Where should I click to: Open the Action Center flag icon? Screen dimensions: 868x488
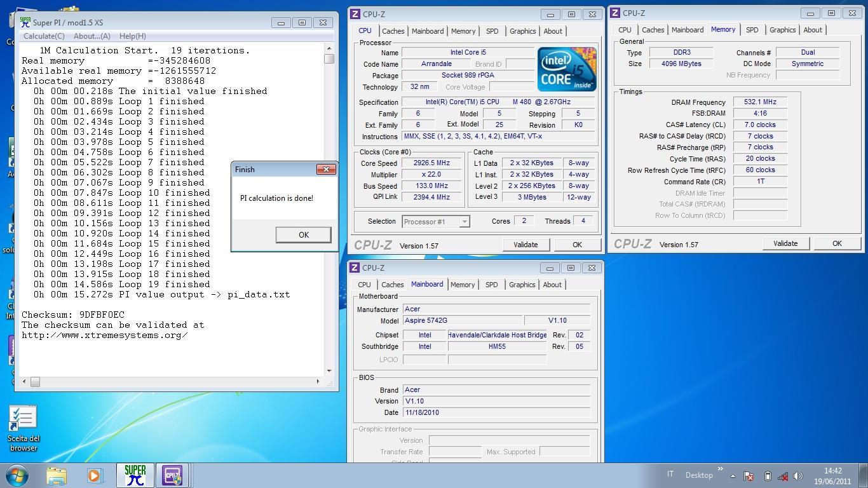[749, 476]
